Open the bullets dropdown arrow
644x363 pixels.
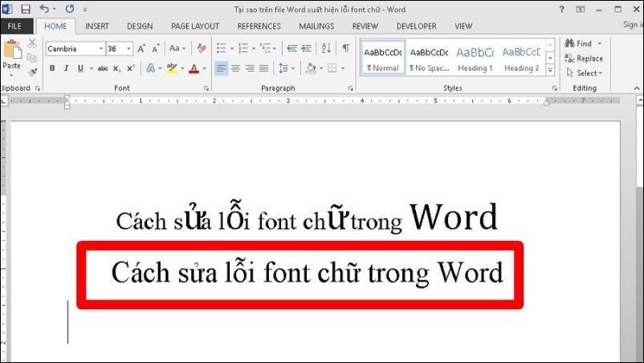[231, 49]
